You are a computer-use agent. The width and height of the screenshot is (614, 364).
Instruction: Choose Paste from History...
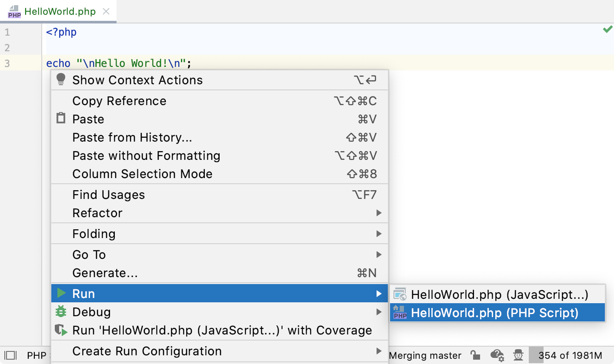point(220,137)
